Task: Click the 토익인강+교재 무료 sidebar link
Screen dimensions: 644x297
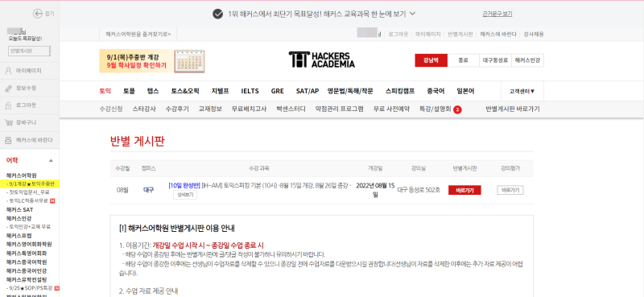Action: (x=28, y=227)
